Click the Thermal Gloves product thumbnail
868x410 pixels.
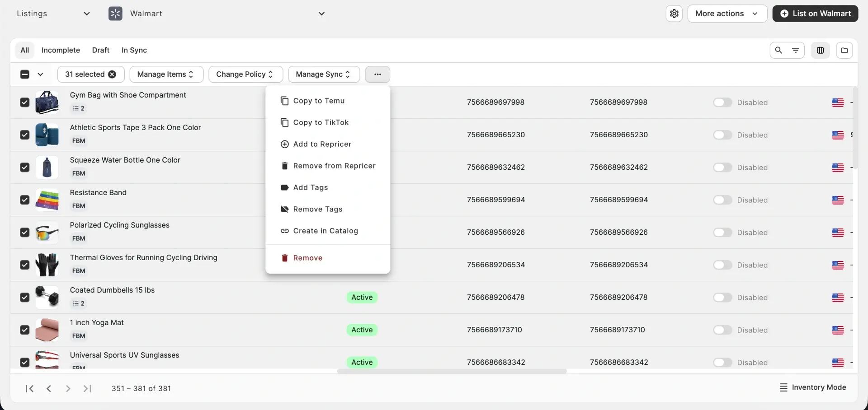tap(47, 265)
